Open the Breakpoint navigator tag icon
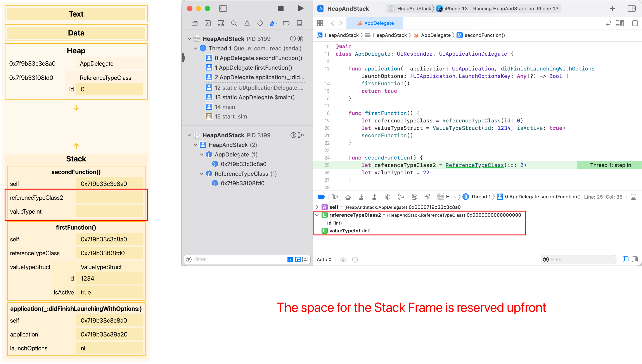 pyautogui.click(x=286, y=23)
